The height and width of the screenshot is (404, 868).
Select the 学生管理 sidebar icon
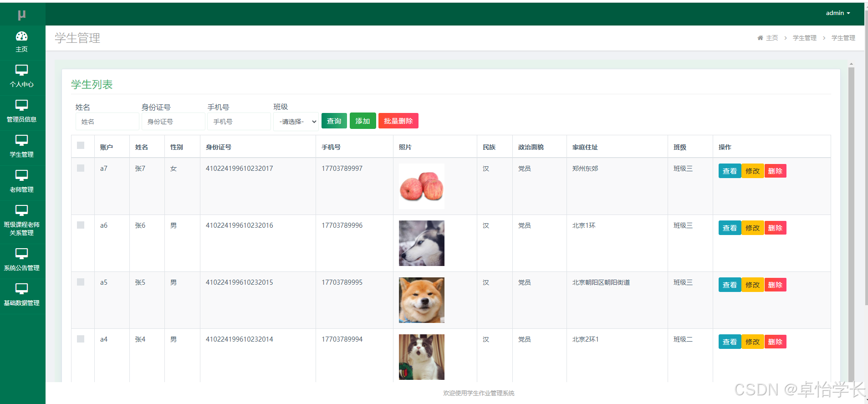(21, 141)
